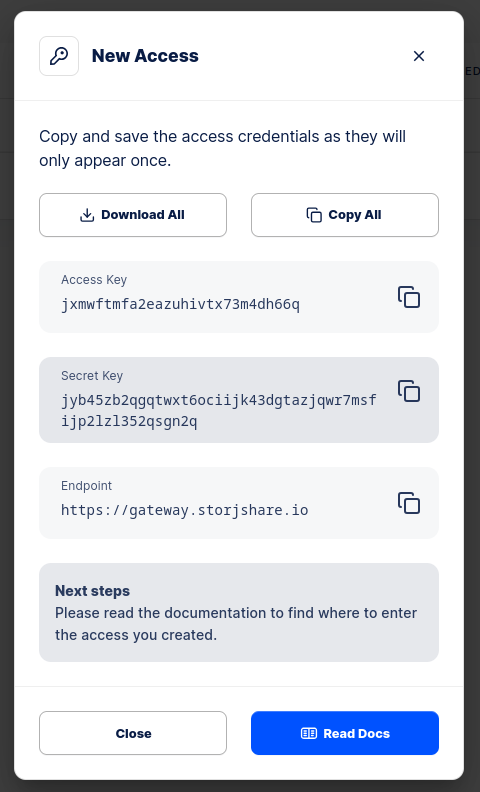Image resolution: width=480 pixels, height=792 pixels.
Task: Click the Secret Key label
Action: 92,376
